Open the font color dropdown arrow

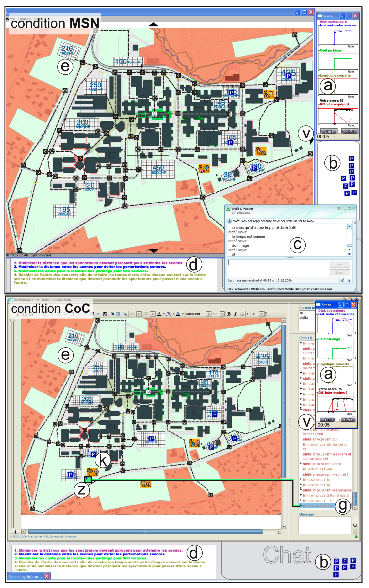tap(183, 314)
